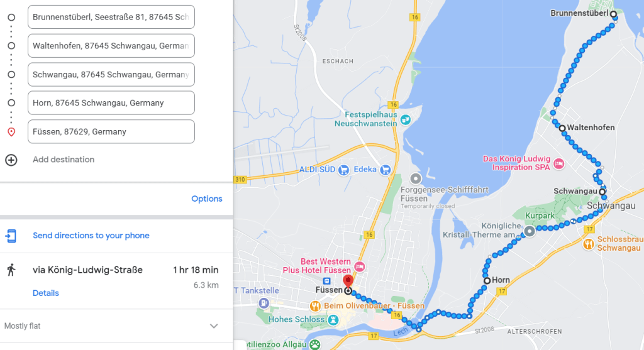The image size is (644, 350).
Task: Expand the Mostly flat elevation section
Action: pos(214,326)
